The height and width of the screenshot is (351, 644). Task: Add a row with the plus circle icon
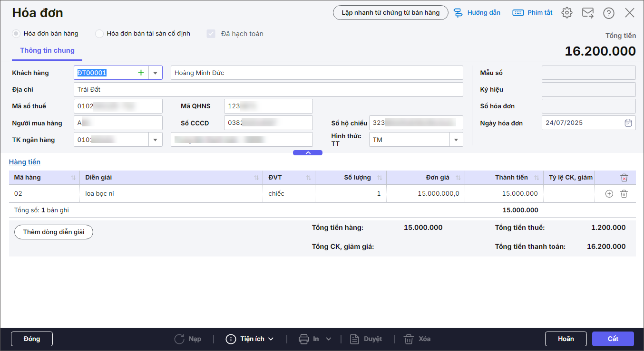tap(609, 194)
